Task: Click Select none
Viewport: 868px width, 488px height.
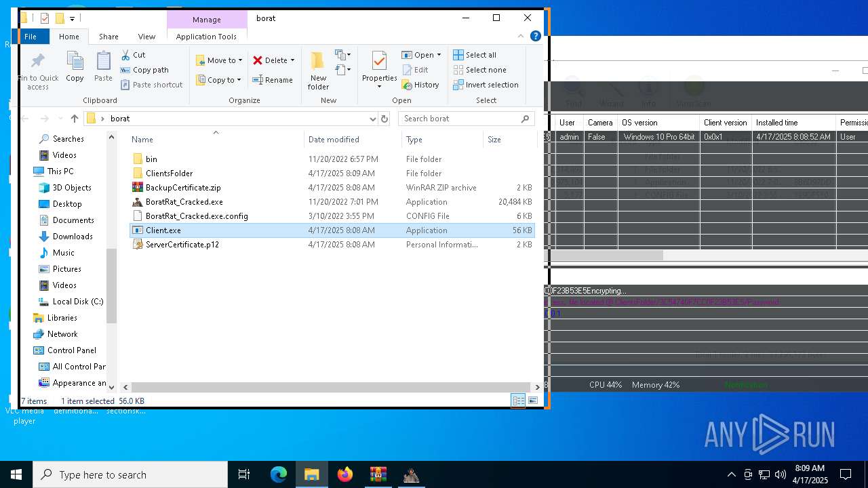Action: (x=479, y=70)
